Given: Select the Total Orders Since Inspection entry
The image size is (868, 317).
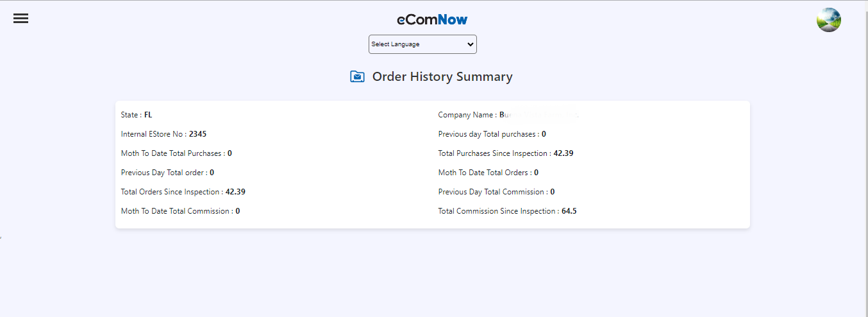Looking at the screenshot, I should 183,192.
